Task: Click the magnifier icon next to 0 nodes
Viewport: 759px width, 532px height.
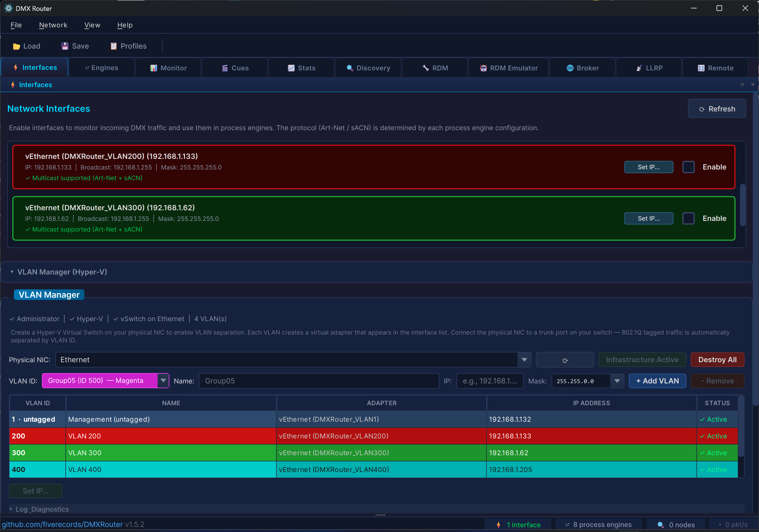Action: (660, 525)
